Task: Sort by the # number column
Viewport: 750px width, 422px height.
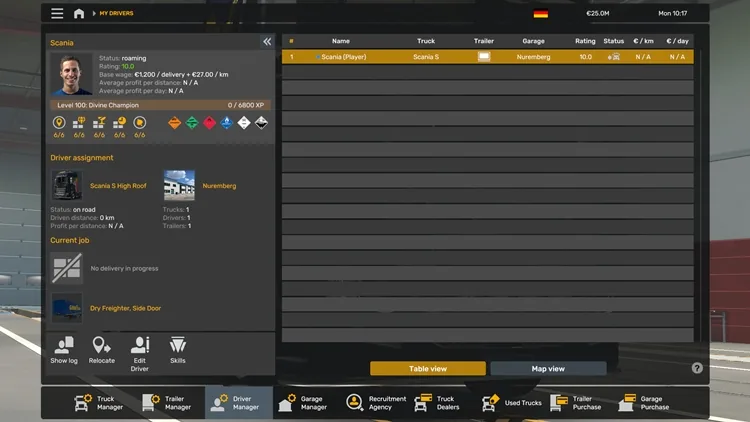Action: tap(291, 41)
